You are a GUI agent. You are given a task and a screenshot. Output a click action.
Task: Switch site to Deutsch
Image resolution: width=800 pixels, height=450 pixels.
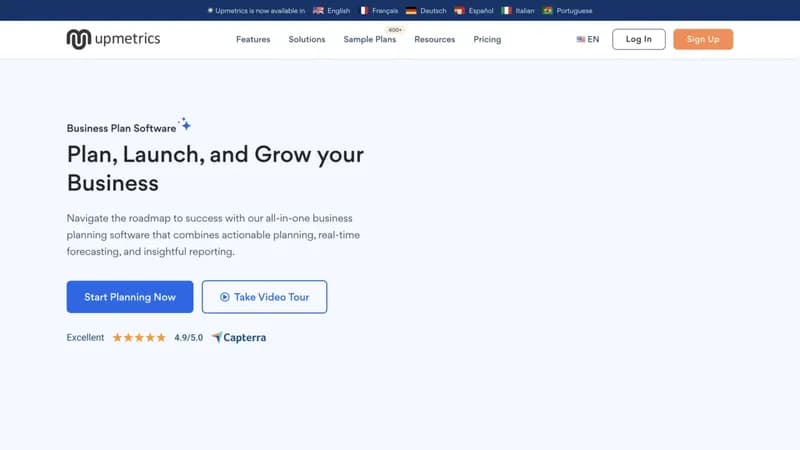click(433, 11)
